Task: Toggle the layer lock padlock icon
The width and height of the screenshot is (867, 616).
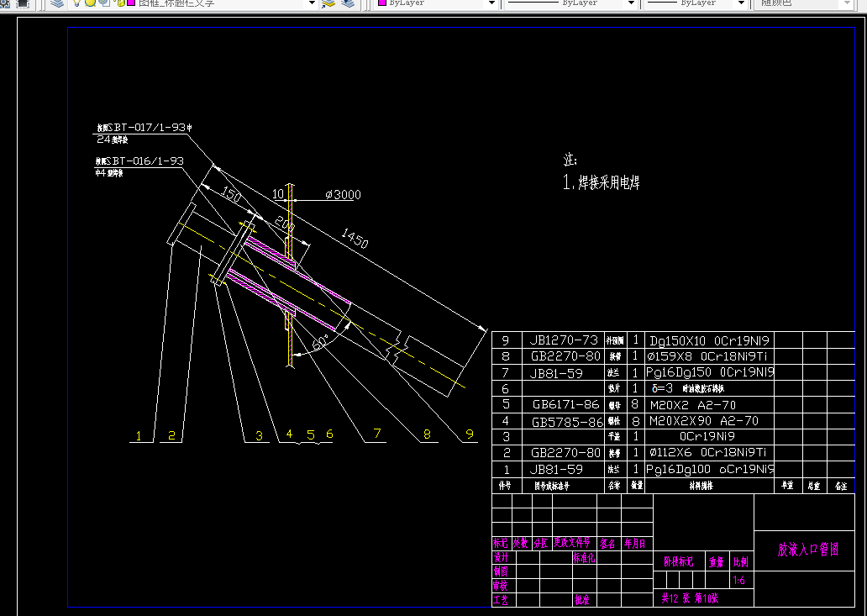Action: pos(120,3)
